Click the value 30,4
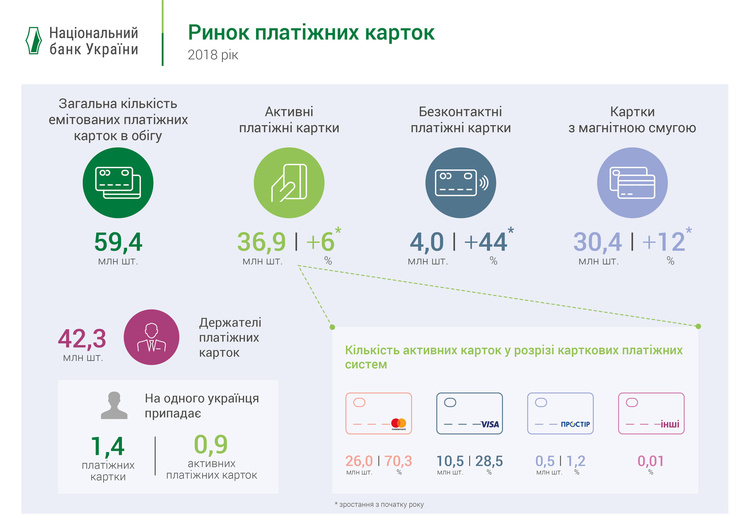The image size is (750, 531). pos(597,242)
